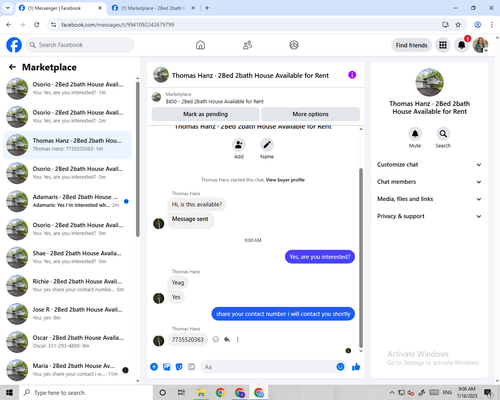Click the Mark as pending button
The image size is (500, 400).
205,114
